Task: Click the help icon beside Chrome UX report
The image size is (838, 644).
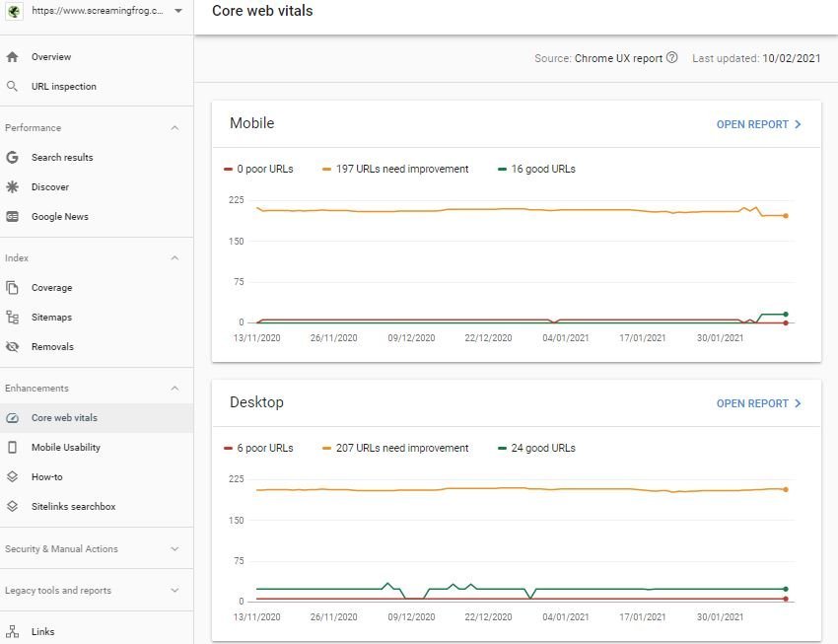Action: point(672,58)
